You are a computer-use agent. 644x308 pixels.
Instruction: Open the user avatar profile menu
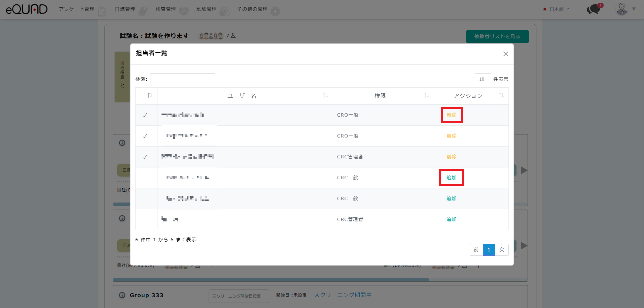click(622, 9)
